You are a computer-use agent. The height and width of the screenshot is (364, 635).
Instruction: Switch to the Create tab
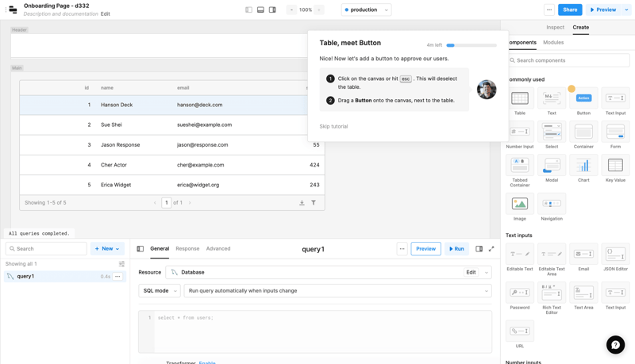click(x=581, y=27)
